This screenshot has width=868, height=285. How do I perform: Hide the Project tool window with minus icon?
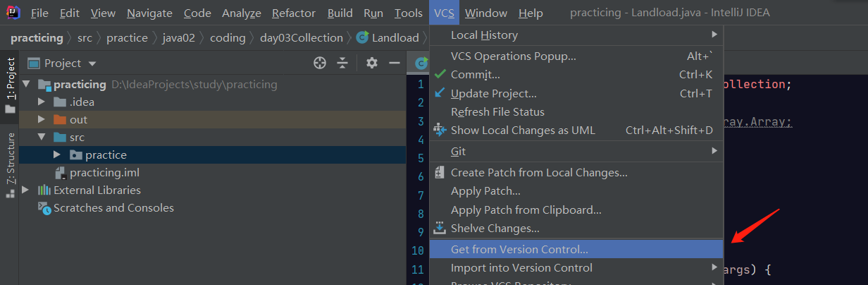(x=395, y=63)
